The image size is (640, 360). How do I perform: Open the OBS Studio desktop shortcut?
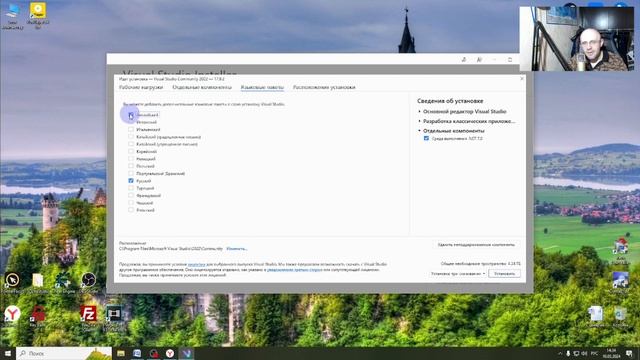coord(88,283)
